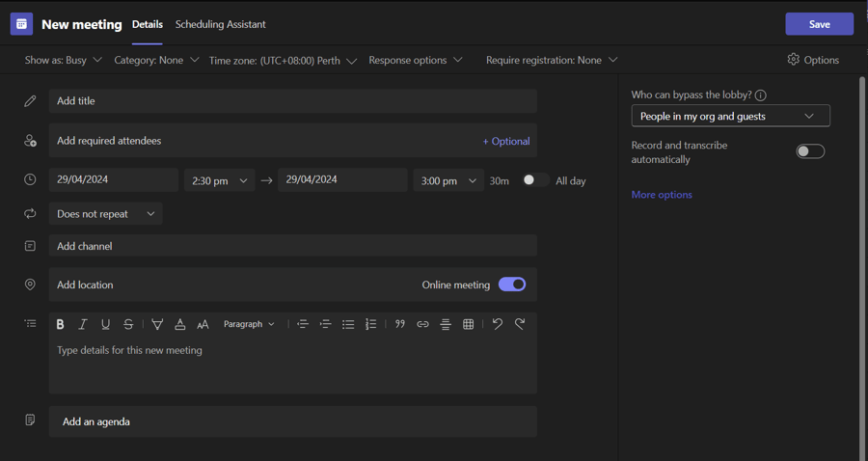Open the More options link
Viewport: 868px width, 461px height.
point(662,194)
